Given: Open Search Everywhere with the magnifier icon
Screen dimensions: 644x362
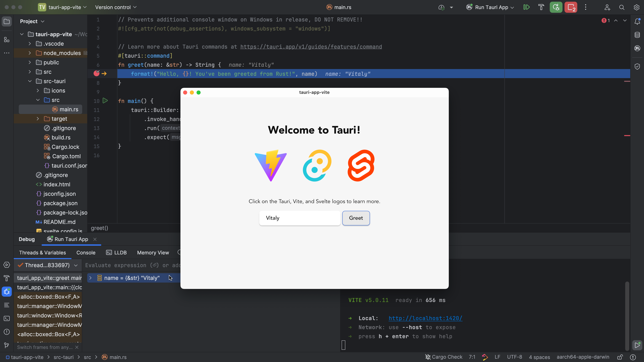Looking at the screenshot, I should point(622,7).
